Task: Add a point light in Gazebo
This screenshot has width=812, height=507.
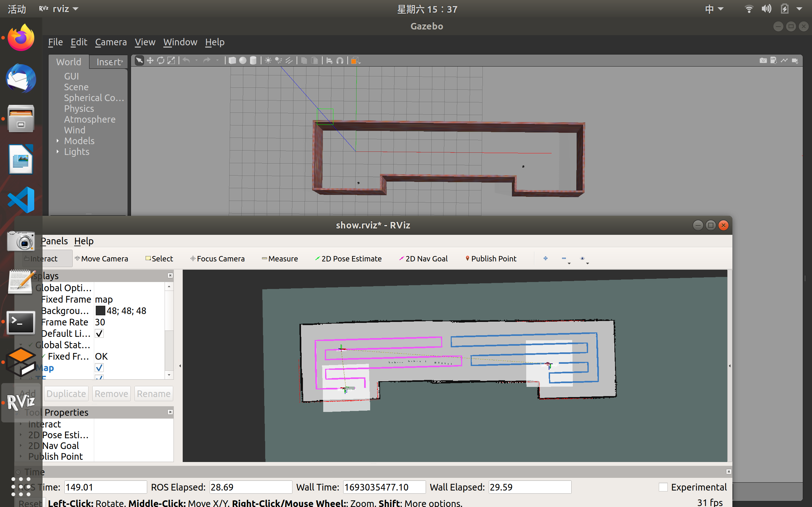Action: pos(267,60)
